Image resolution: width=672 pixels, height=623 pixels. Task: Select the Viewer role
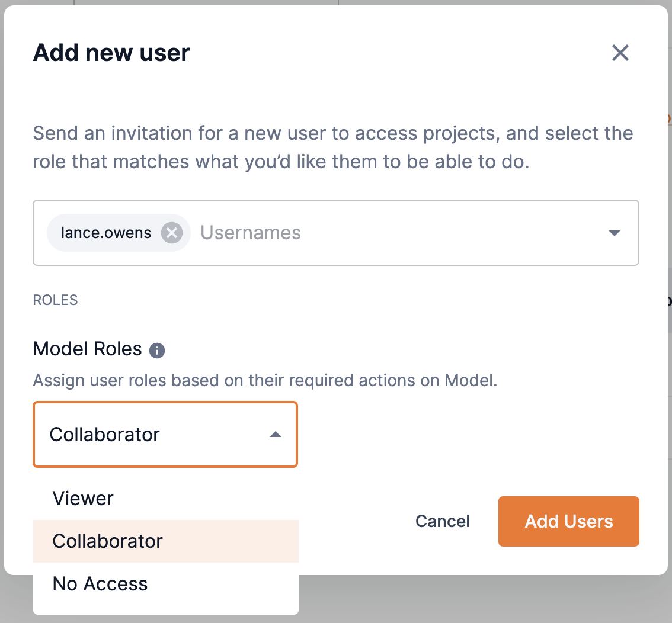83,498
